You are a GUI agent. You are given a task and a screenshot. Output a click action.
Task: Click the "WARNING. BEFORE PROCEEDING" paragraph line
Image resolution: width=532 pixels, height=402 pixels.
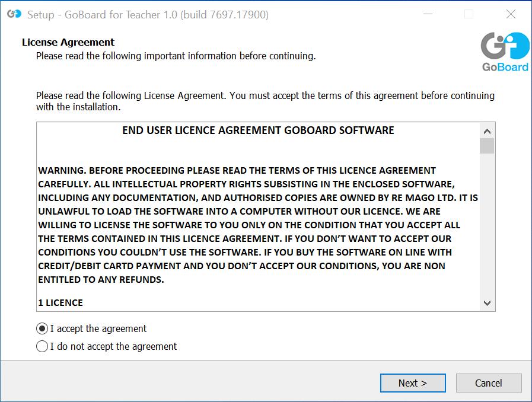coord(237,170)
